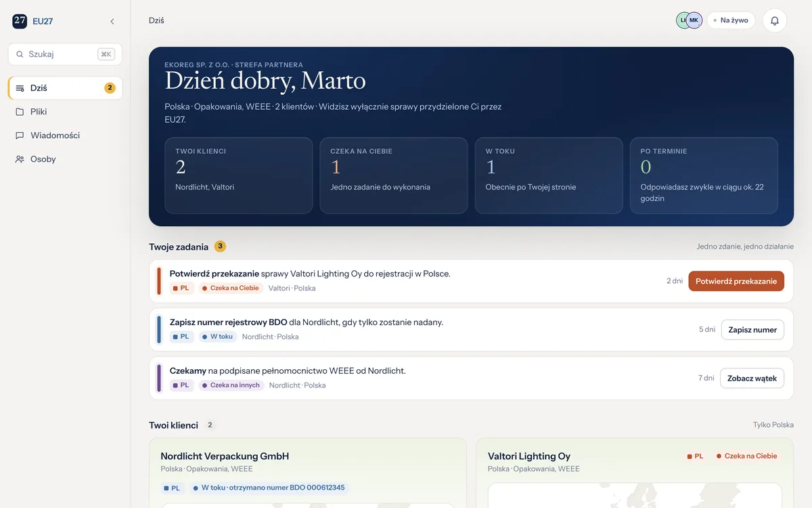The width and height of the screenshot is (812, 508).
Task: Open the Twoi klienci stat card
Action: click(238, 175)
